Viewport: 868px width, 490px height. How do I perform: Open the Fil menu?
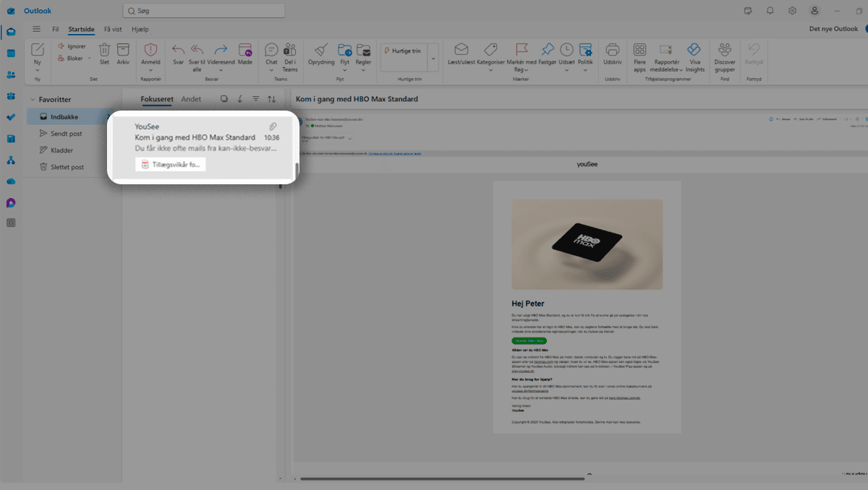point(55,29)
